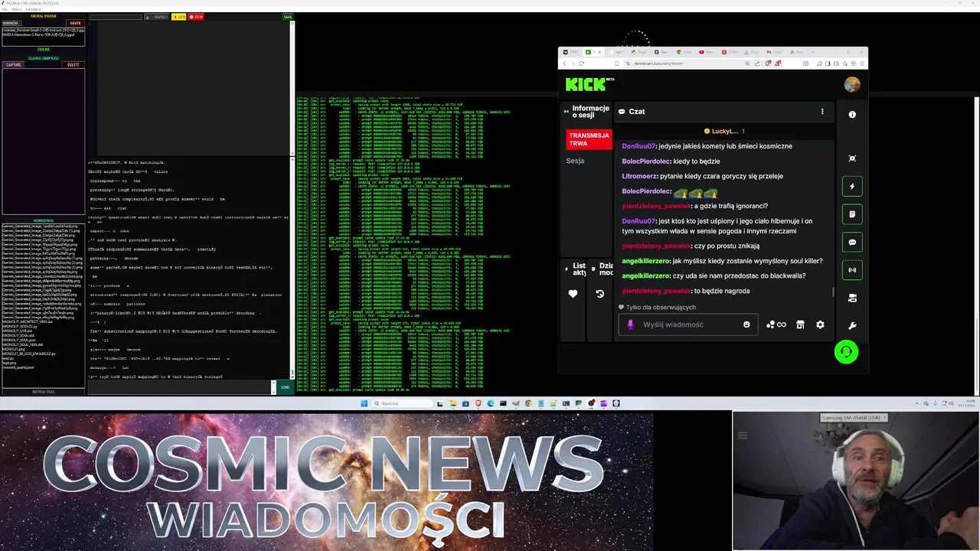Click the IGNITE button in Neural Engine panel

[x=74, y=23]
